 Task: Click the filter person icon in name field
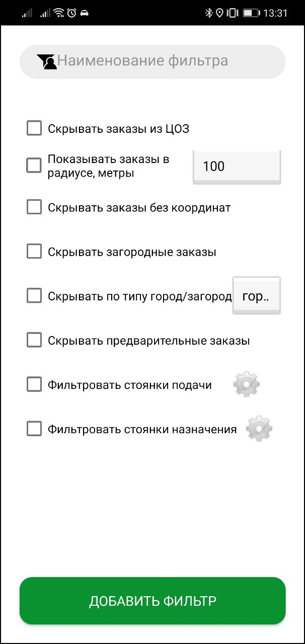point(47,61)
